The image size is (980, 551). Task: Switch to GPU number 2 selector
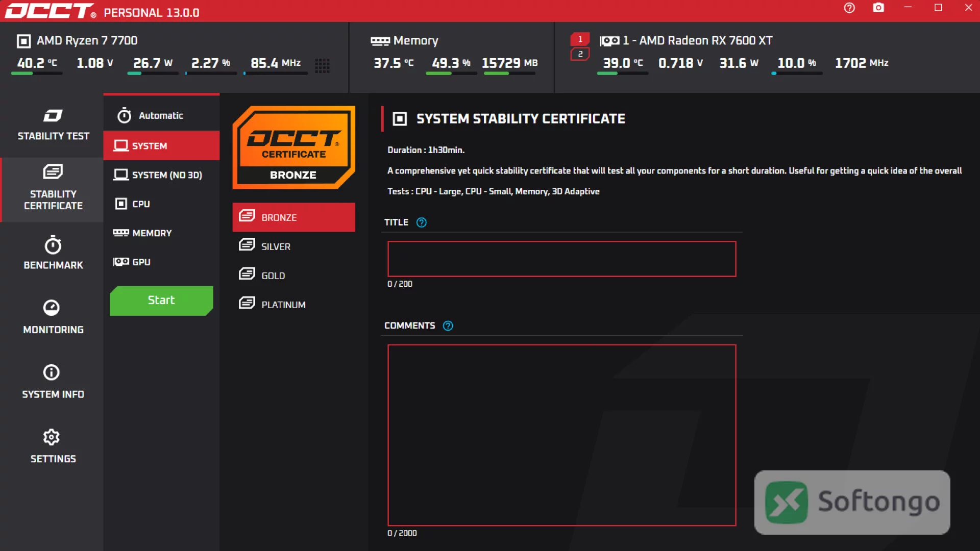click(580, 54)
